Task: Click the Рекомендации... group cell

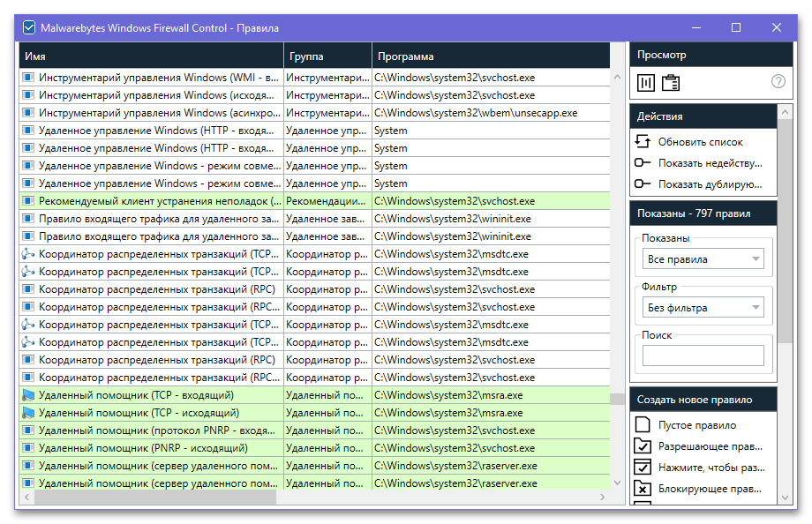Action: (326, 201)
